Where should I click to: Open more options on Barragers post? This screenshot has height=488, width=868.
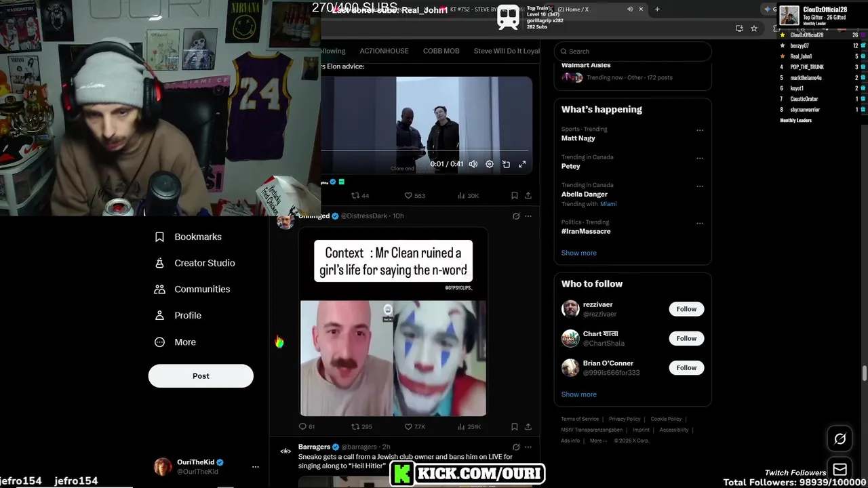528,447
